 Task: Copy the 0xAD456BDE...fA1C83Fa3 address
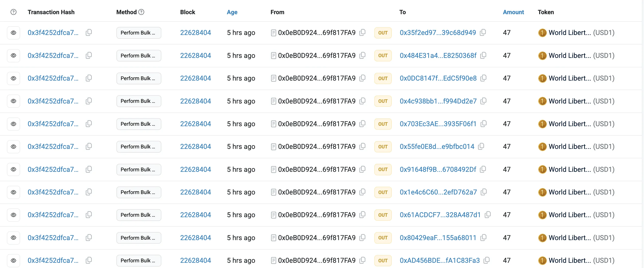(486, 260)
